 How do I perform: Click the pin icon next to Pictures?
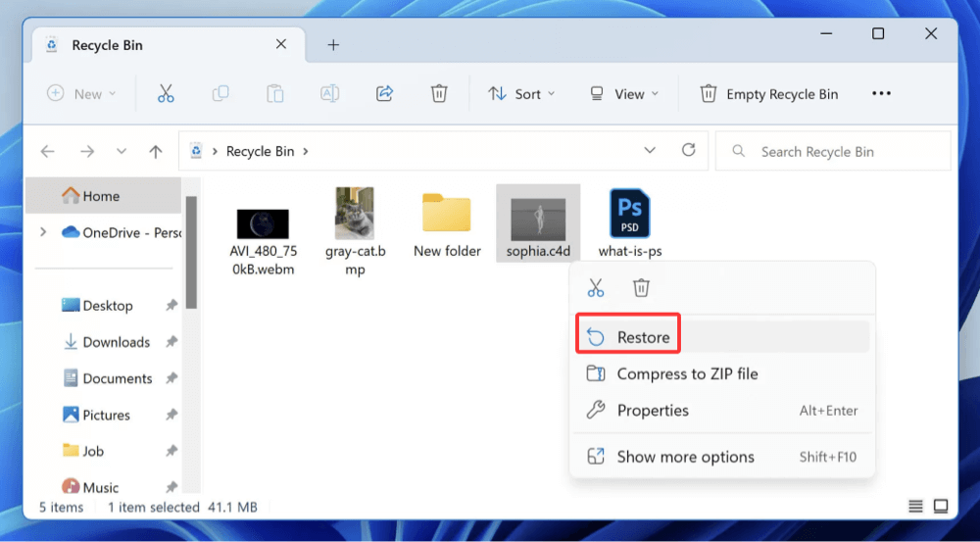(x=171, y=416)
